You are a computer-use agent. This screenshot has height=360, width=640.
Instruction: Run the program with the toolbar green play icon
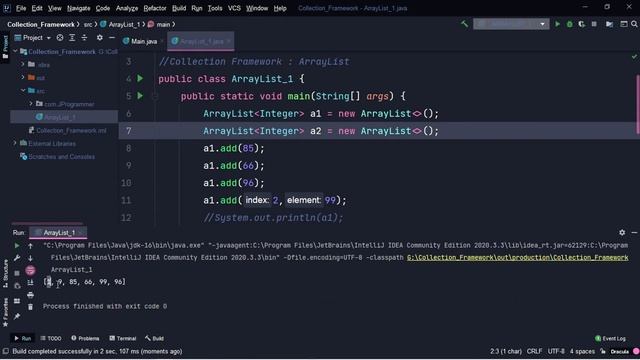click(x=557, y=24)
